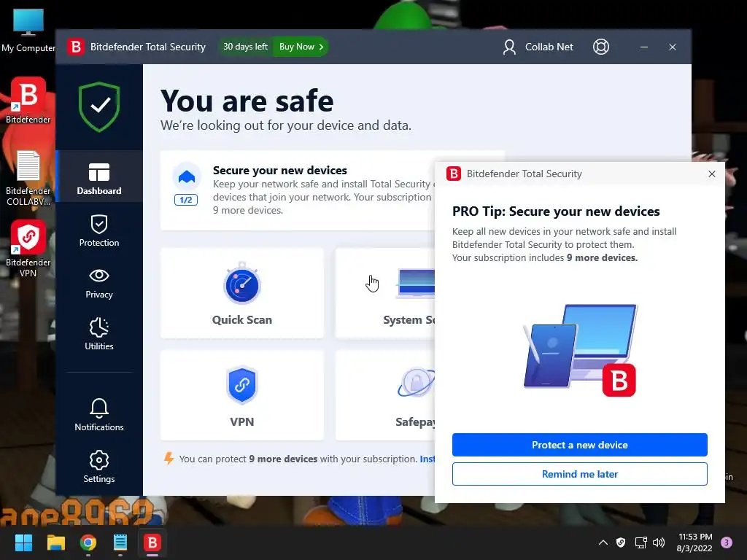
Task: Click the 1/2 recommendation counter
Action: [186, 200]
